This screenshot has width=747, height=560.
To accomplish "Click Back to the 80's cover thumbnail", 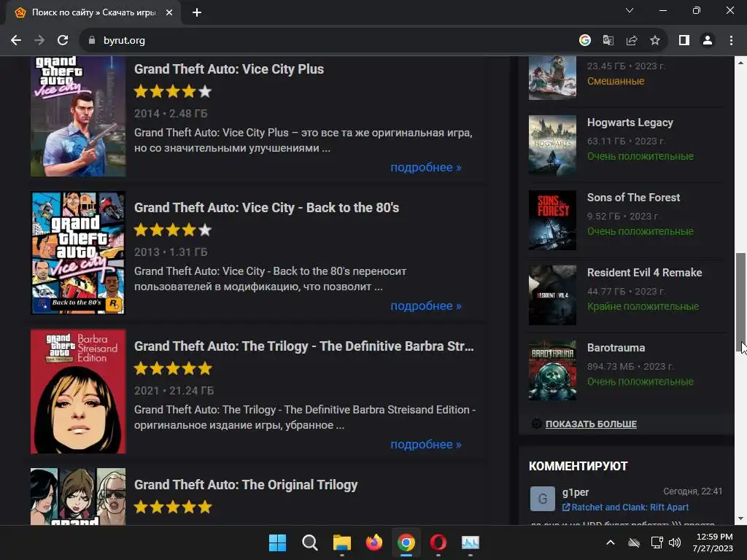I will pos(78,253).
